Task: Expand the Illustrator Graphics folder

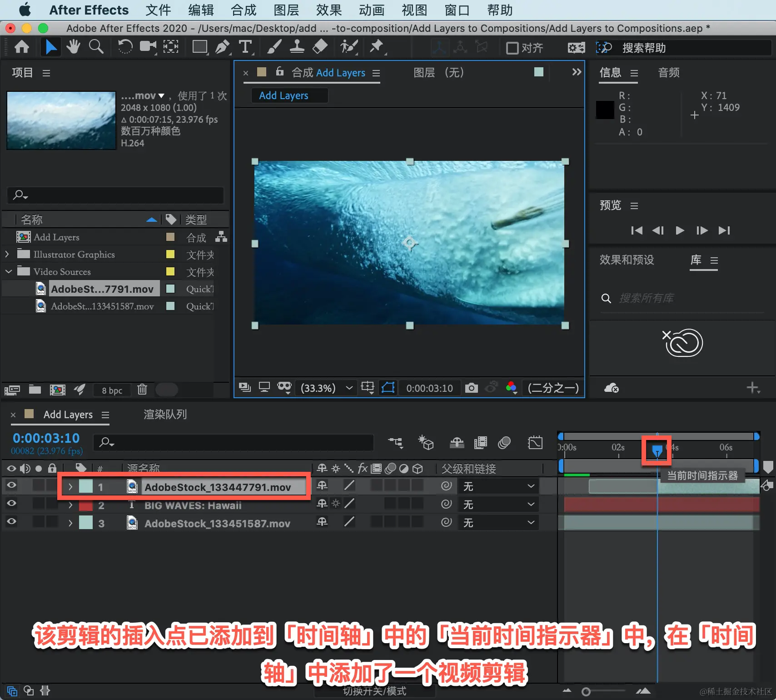Action: 7,254
